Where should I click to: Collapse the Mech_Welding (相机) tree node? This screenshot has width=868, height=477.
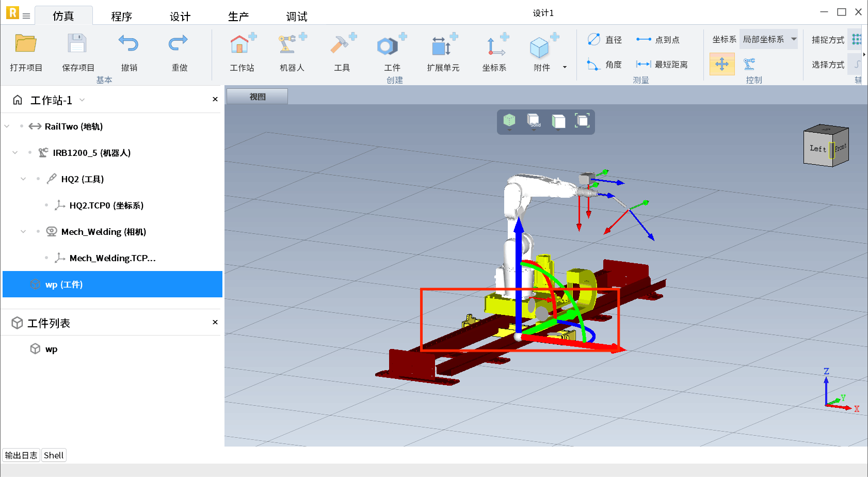point(23,232)
